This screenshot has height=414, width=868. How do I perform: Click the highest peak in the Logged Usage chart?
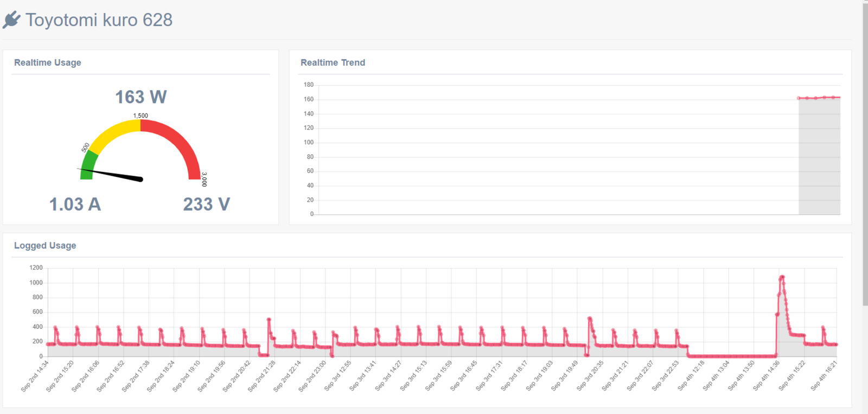click(782, 277)
